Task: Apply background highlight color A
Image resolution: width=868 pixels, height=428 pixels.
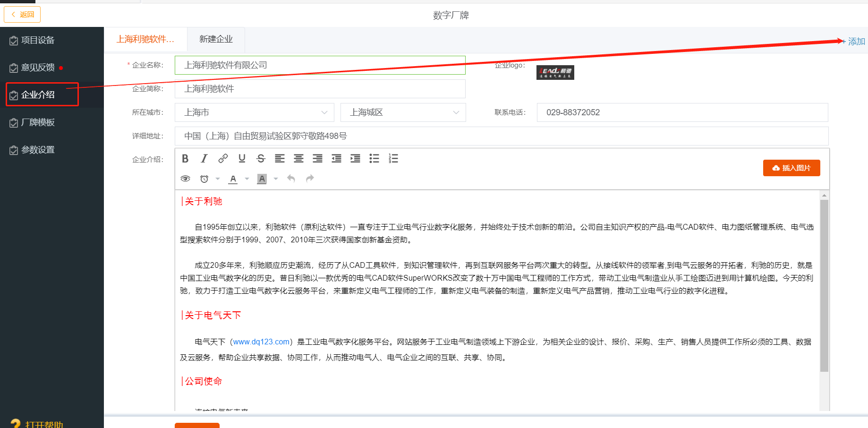Action: [262, 179]
